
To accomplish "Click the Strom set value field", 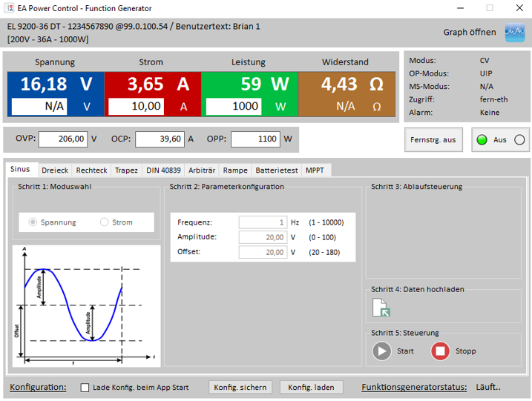I will coord(136,106).
